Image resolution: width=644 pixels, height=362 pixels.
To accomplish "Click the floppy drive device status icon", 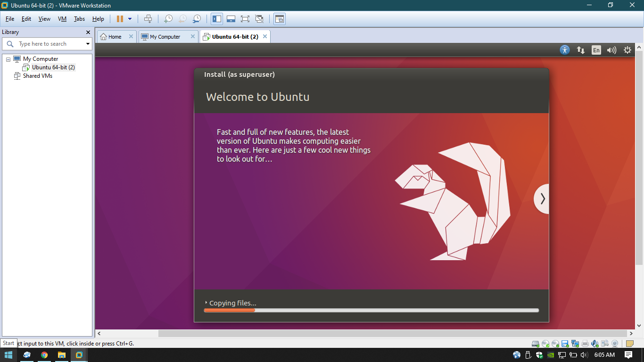I will [565, 344].
